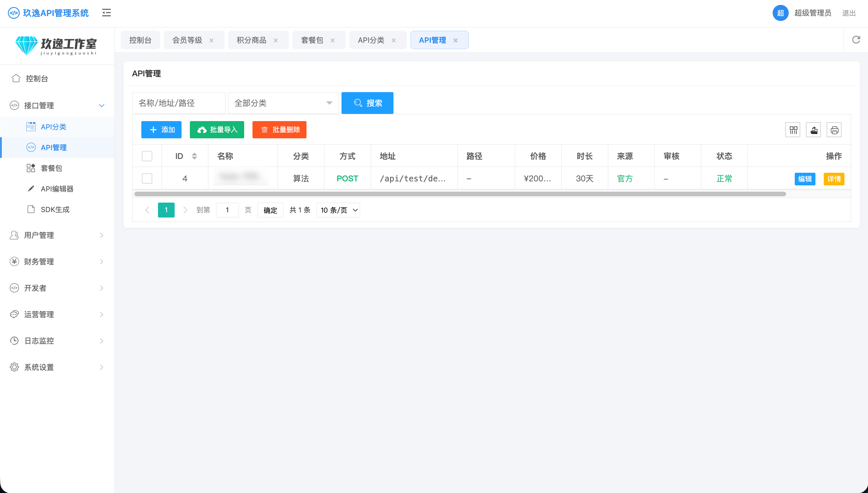The width and height of the screenshot is (868, 493).
Task: Click the horizontal table scrollbar
Action: pyautogui.click(x=460, y=194)
